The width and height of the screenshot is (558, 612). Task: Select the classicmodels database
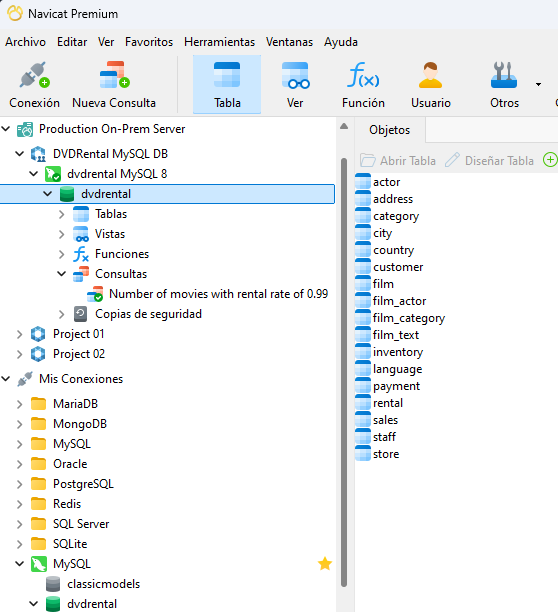[x=103, y=584]
